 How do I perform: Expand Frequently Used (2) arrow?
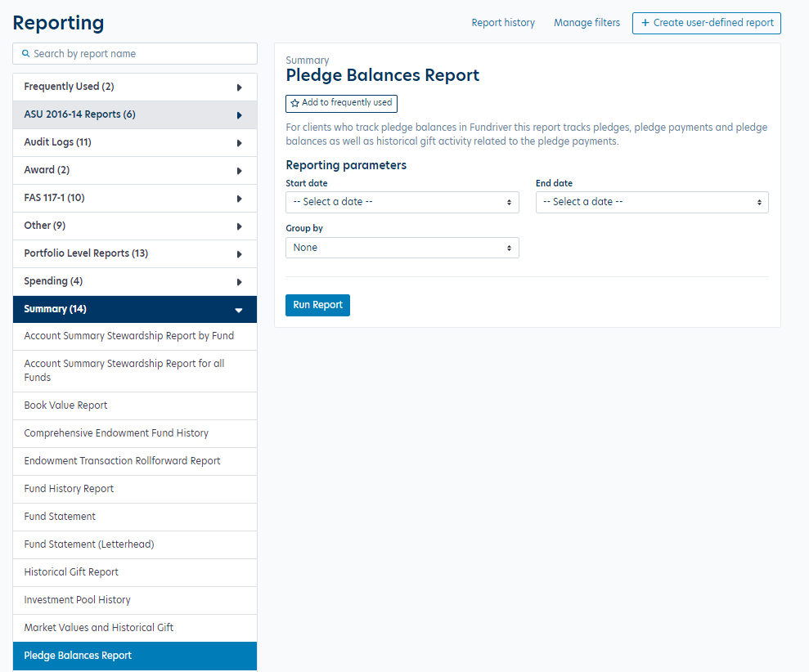pyautogui.click(x=240, y=87)
